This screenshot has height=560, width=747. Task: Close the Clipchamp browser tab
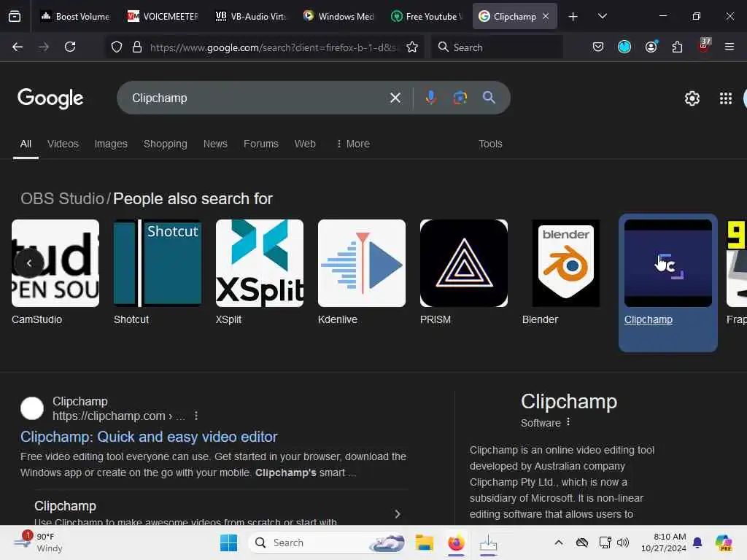tap(546, 16)
